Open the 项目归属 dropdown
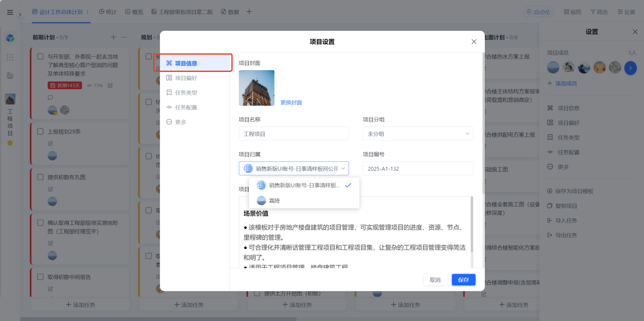Viewport: 644px width, 321px height. click(x=294, y=168)
